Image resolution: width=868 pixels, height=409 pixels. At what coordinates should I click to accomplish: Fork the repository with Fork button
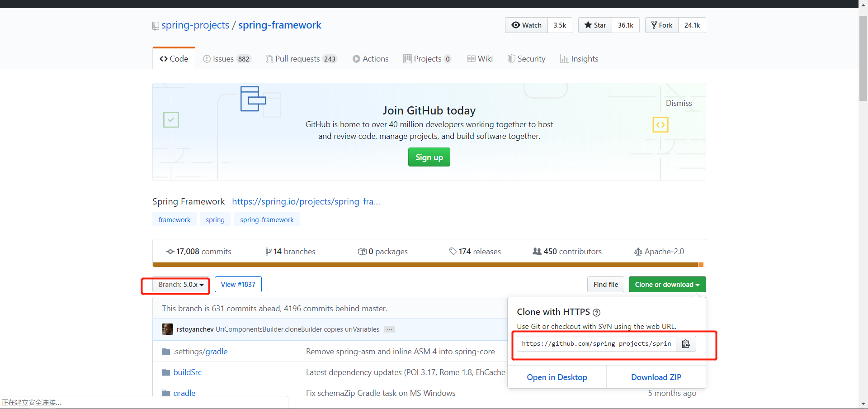(x=662, y=25)
